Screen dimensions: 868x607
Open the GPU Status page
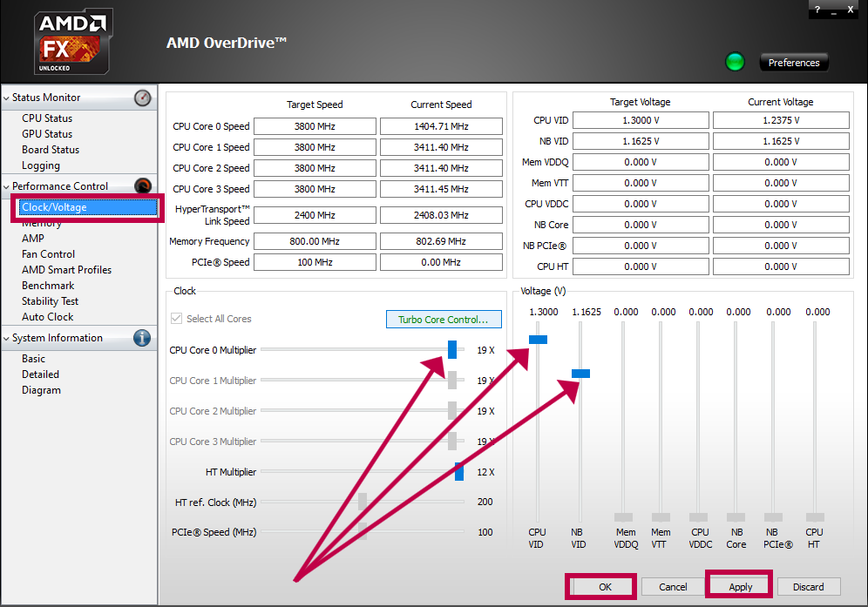click(x=47, y=134)
